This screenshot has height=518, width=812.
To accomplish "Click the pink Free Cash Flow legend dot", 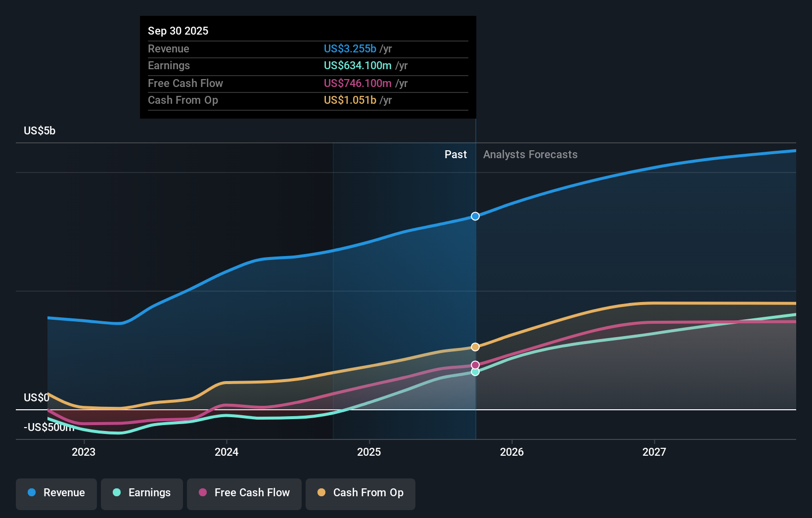I will (203, 493).
